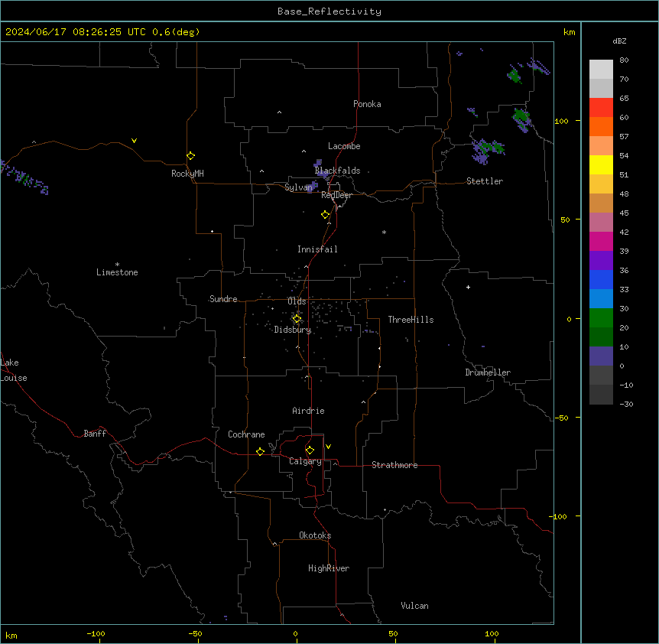Click the Innisfail town label
659x644 pixels.
pos(317,249)
